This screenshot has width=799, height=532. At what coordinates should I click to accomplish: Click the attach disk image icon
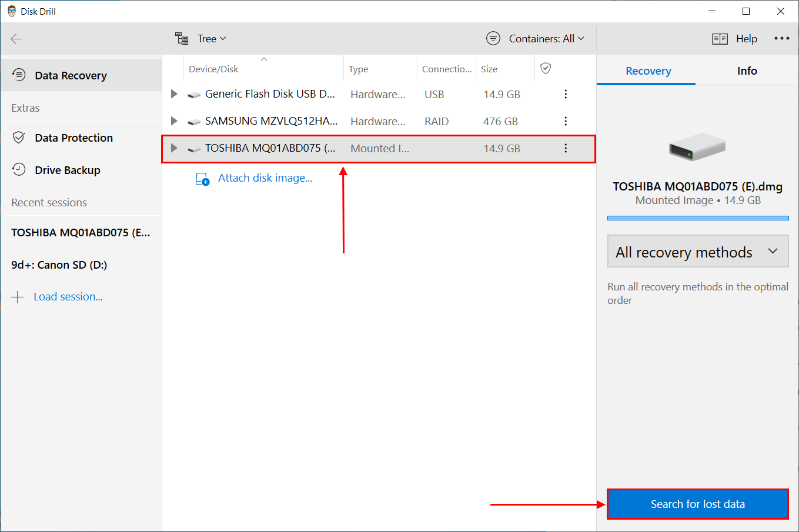pyautogui.click(x=202, y=179)
